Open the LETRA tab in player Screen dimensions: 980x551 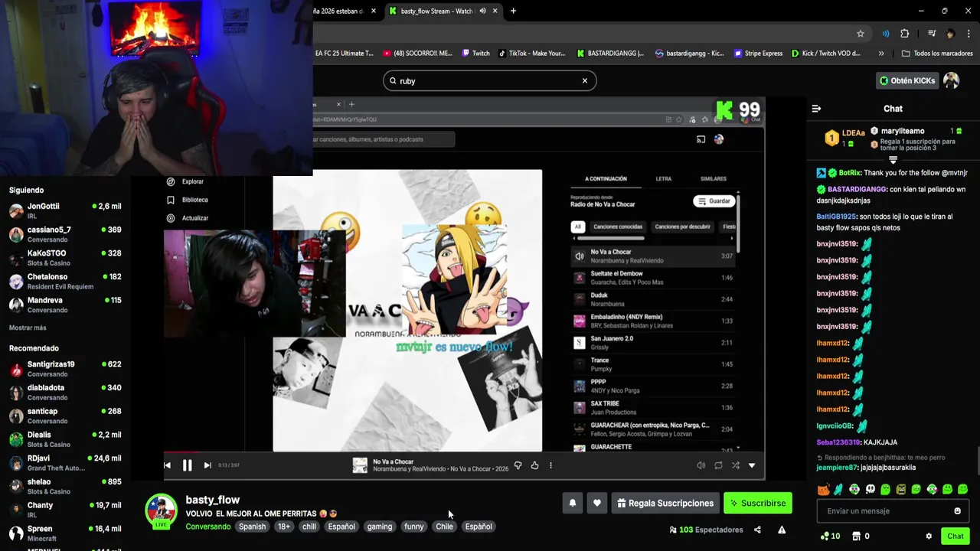(x=664, y=179)
